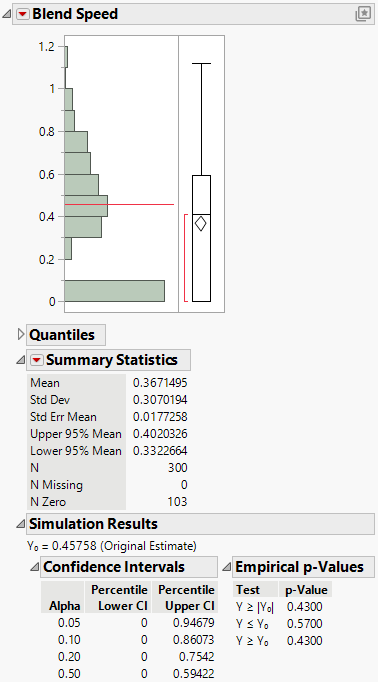Select the tallest histogram bar near 0.45
The width and height of the screenshot is (378, 682).
[86, 206]
